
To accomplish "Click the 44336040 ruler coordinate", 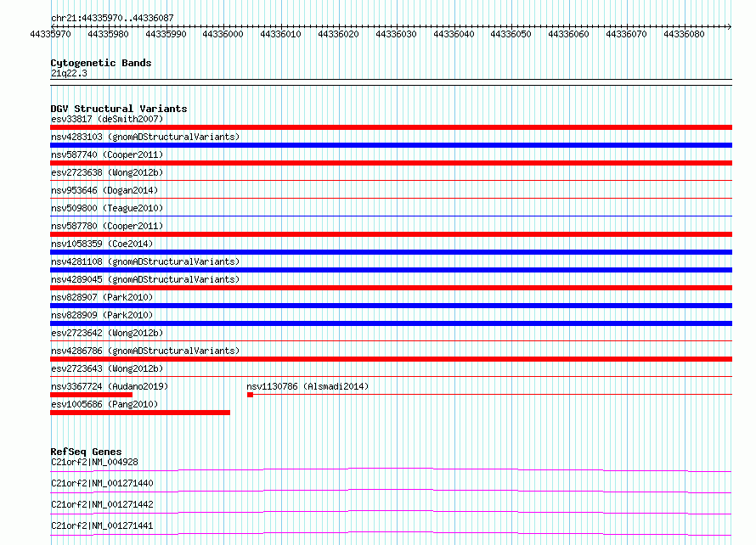I will pyautogui.click(x=454, y=34).
